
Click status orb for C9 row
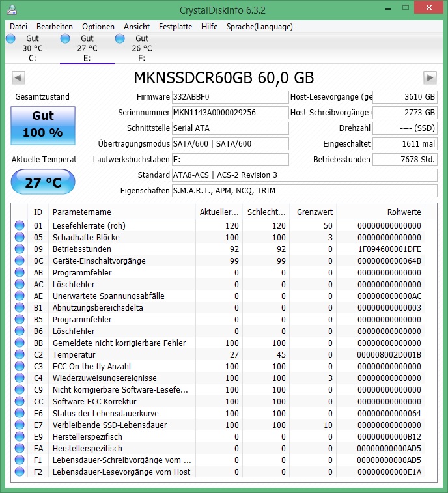[x=20, y=389]
